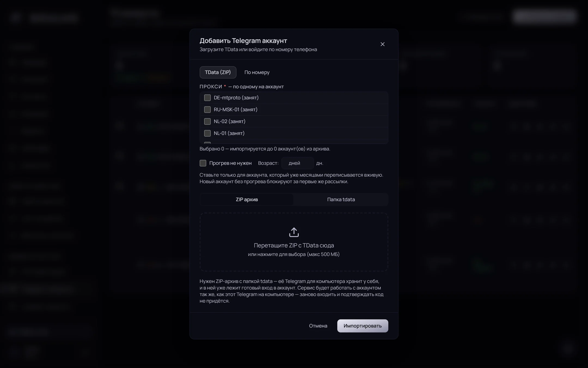Click the RU-MSK-01 (занят) label
Screen dimensions: 588x368
coord(235,110)
